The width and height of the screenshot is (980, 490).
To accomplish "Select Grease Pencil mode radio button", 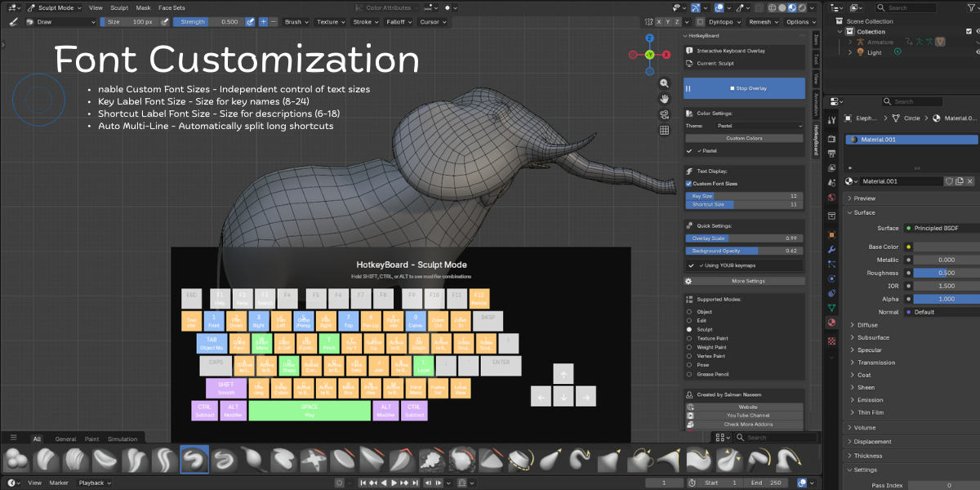I will 690,374.
